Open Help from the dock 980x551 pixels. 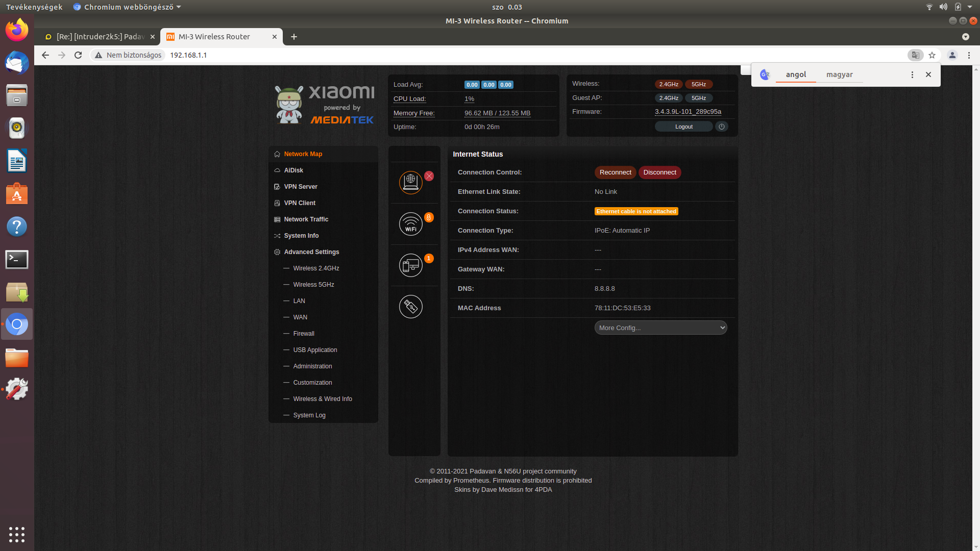(x=17, y=227)
